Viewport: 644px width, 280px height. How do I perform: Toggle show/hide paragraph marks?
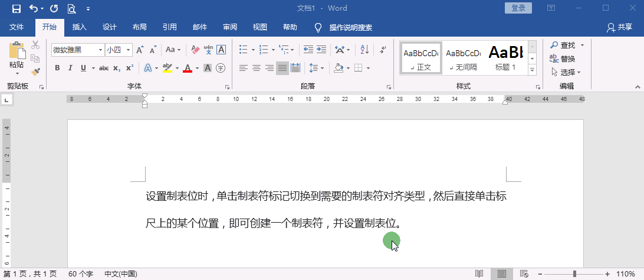[x=383, y=50]
